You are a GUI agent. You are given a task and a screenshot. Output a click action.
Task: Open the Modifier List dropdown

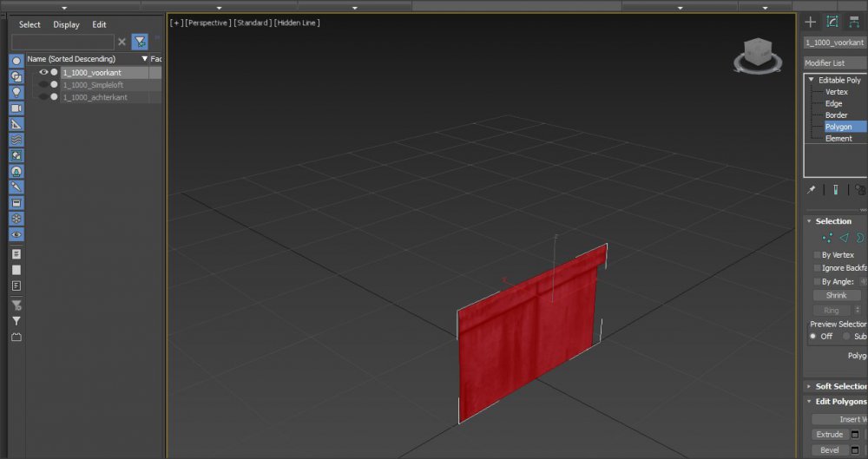[x=834, y=63]
